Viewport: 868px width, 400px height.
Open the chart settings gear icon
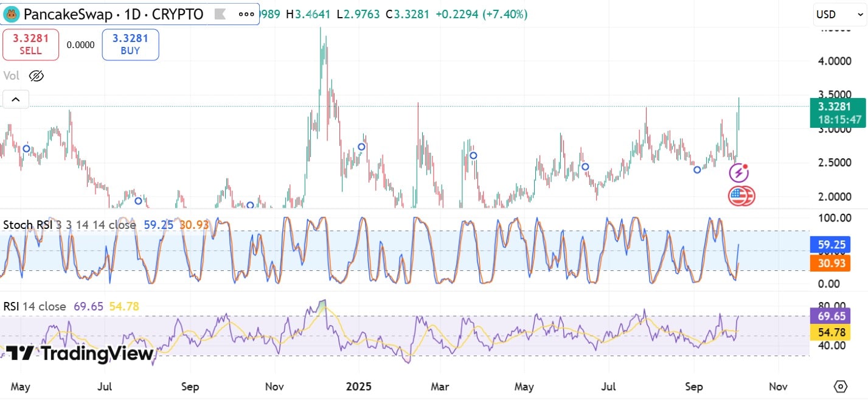(840, 386)
